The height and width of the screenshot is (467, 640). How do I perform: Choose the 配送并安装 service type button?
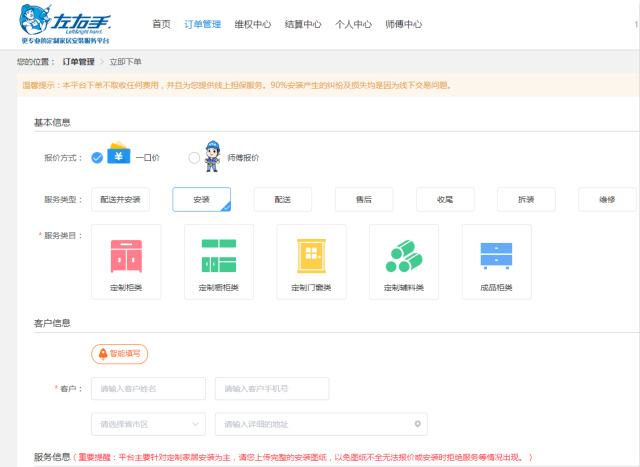click(120, 200)
